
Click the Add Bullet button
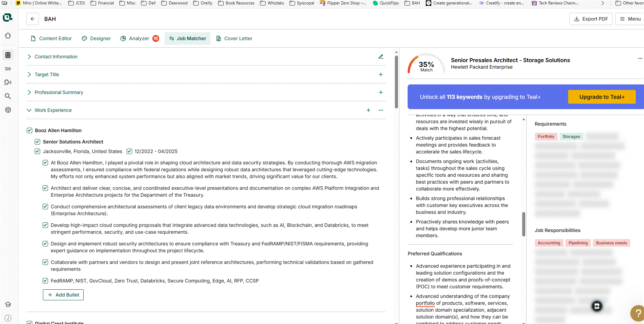coord(63,295)
